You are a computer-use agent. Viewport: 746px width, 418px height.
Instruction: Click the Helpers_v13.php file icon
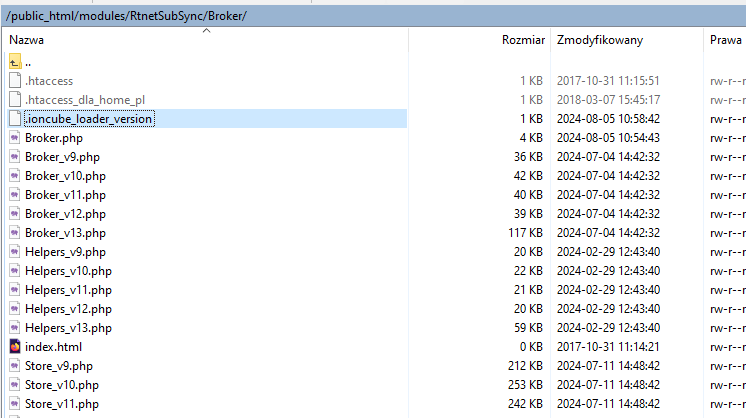coord(15,328)
